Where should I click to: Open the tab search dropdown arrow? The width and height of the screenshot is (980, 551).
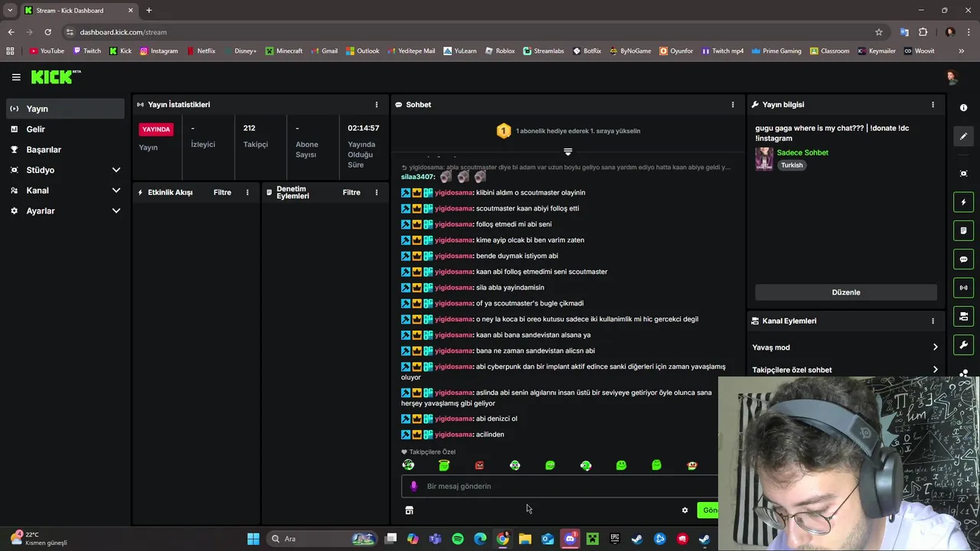click(10, 11)
